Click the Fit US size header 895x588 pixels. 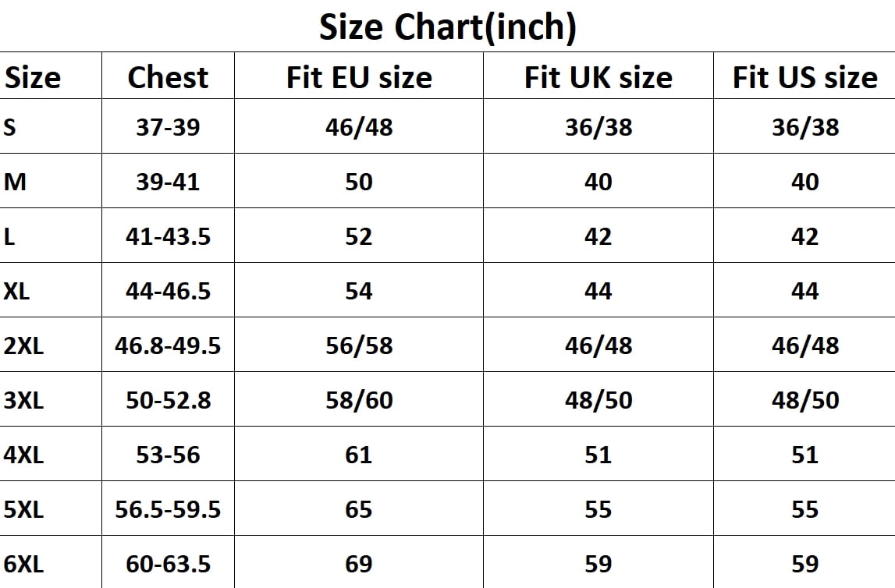tap(804, 77)
